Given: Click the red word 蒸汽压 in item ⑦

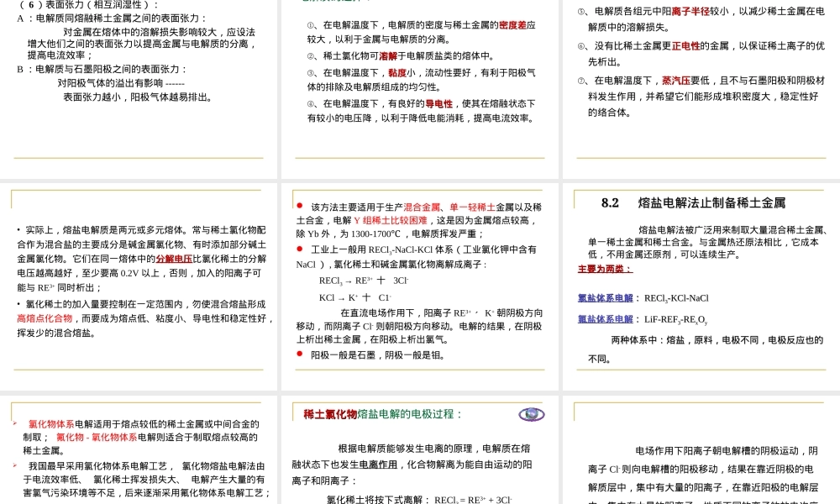Looking at the screenshot, I should 676,81.
